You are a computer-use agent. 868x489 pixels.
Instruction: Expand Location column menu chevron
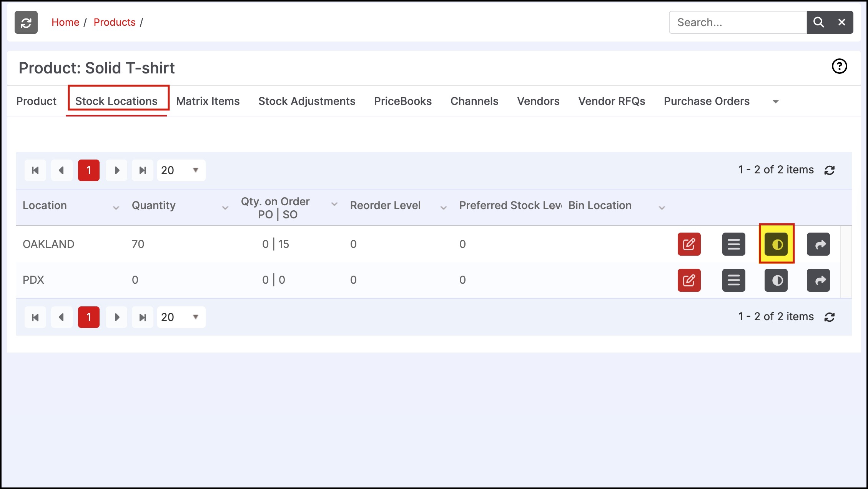[x=116, y=208]
